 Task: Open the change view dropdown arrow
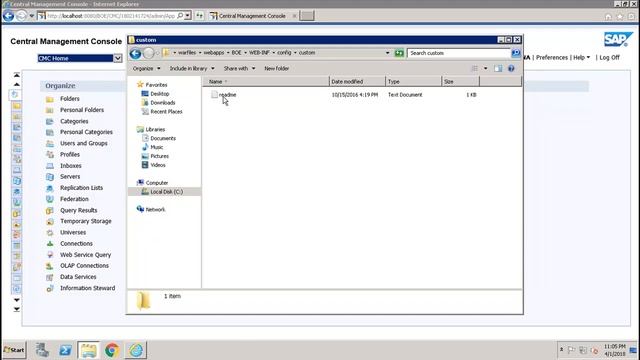485,69
